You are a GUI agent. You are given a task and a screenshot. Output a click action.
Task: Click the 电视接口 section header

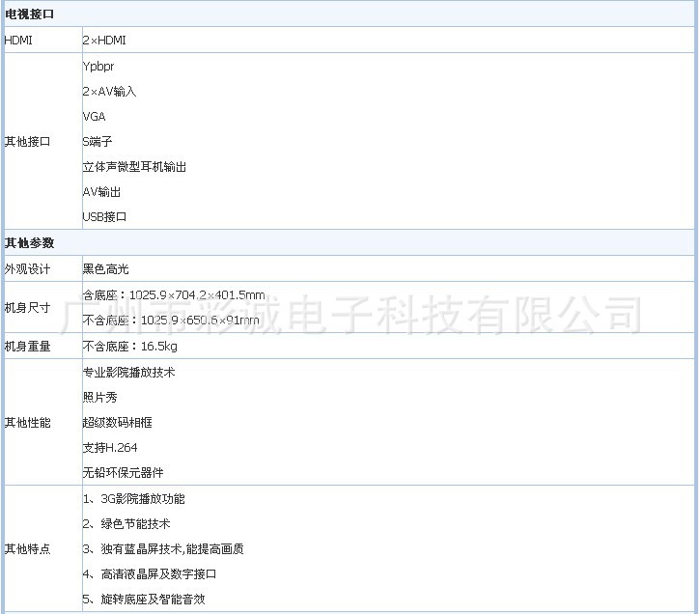(x=29, y=14)
